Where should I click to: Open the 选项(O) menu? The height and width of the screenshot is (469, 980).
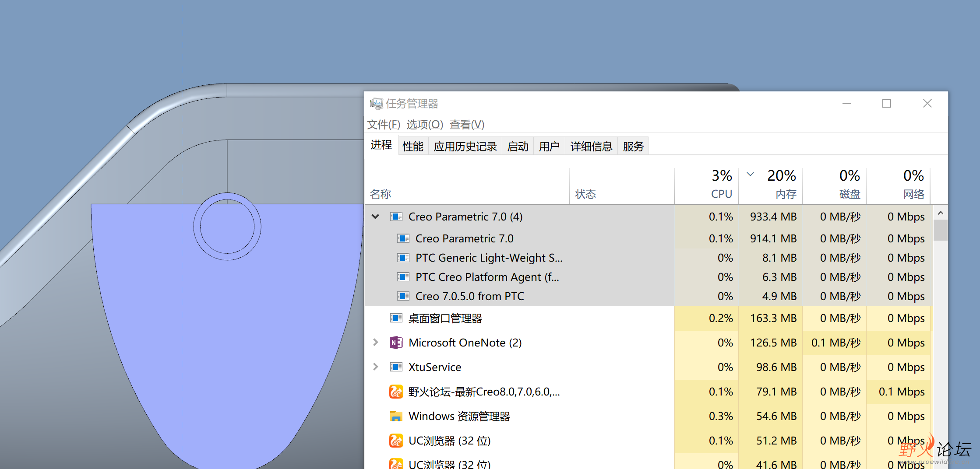point(425,125)
